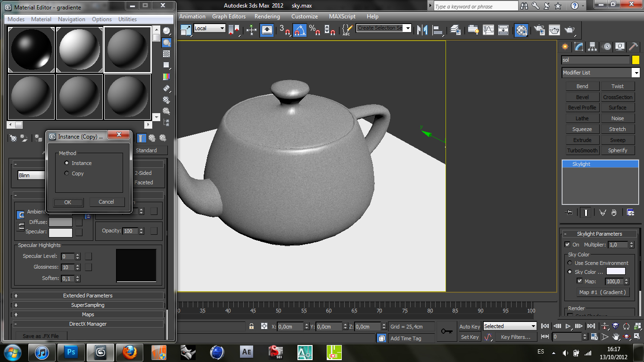Select Use Scene Environment radio button

(x=570, y=263)
